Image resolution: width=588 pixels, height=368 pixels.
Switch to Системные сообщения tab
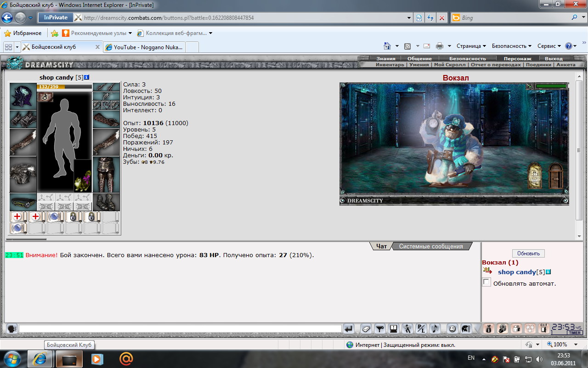click(431, 247)
